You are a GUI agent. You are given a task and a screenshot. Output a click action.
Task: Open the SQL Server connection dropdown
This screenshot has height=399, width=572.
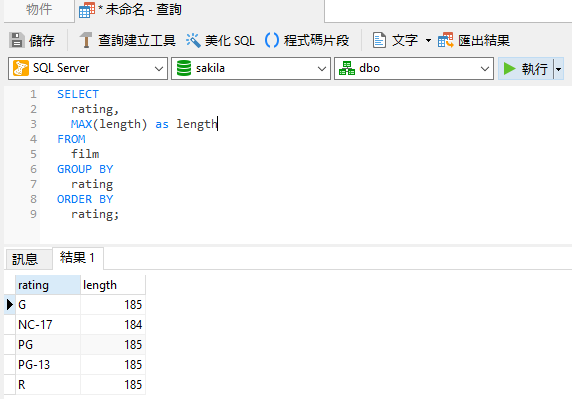click(158, 69)
